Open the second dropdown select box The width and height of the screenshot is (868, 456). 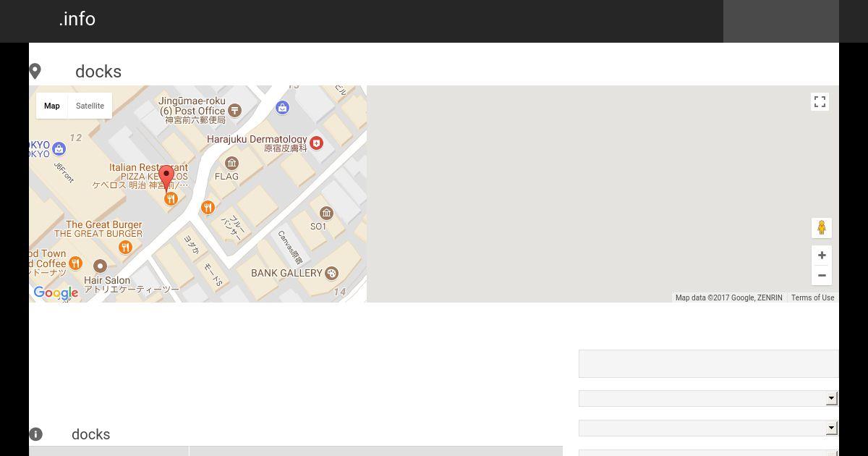(709, 428)
